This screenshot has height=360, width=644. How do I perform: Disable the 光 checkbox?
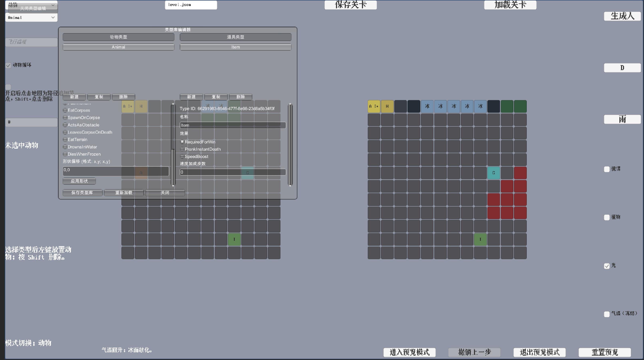[x=607, y=266]
